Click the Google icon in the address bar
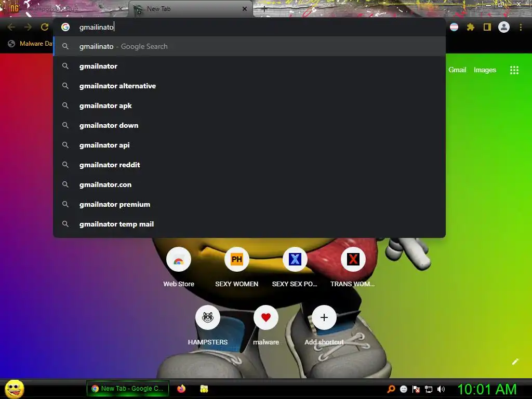Screen dimensions: 532x399 click(x=65, y=27)
